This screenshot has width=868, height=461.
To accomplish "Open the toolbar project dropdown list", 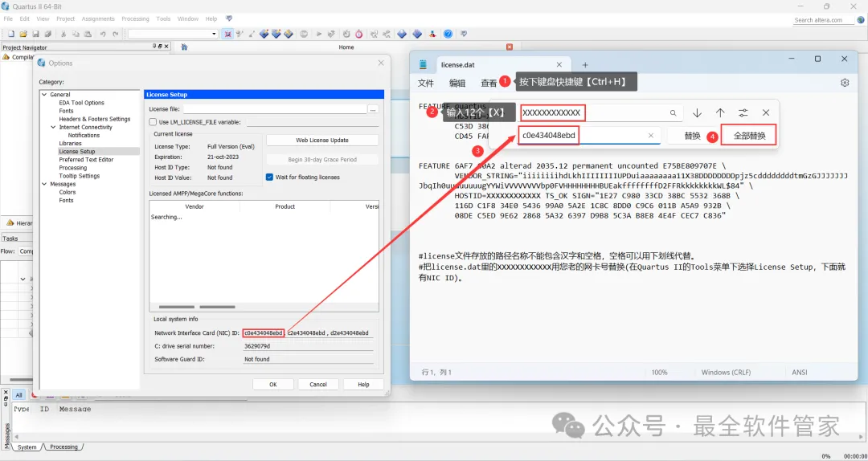I will [215, 34].
